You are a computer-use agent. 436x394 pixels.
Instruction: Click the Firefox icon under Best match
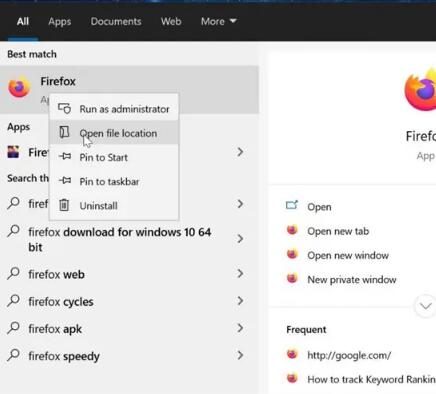[19, 87]
